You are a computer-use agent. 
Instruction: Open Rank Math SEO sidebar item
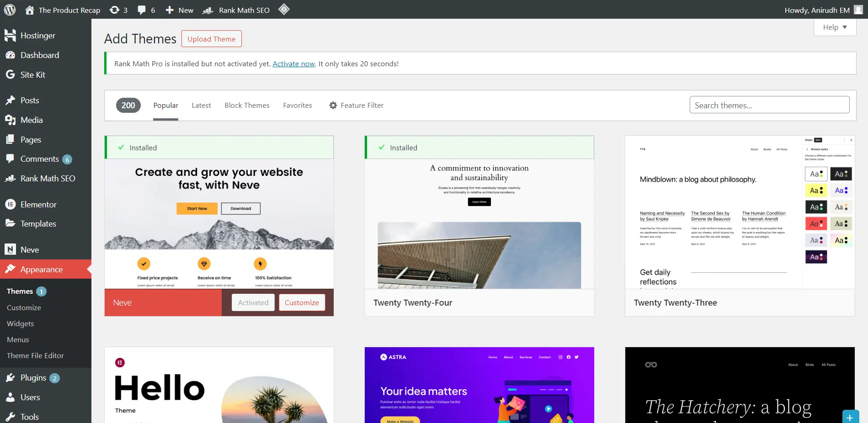(46, 179)
